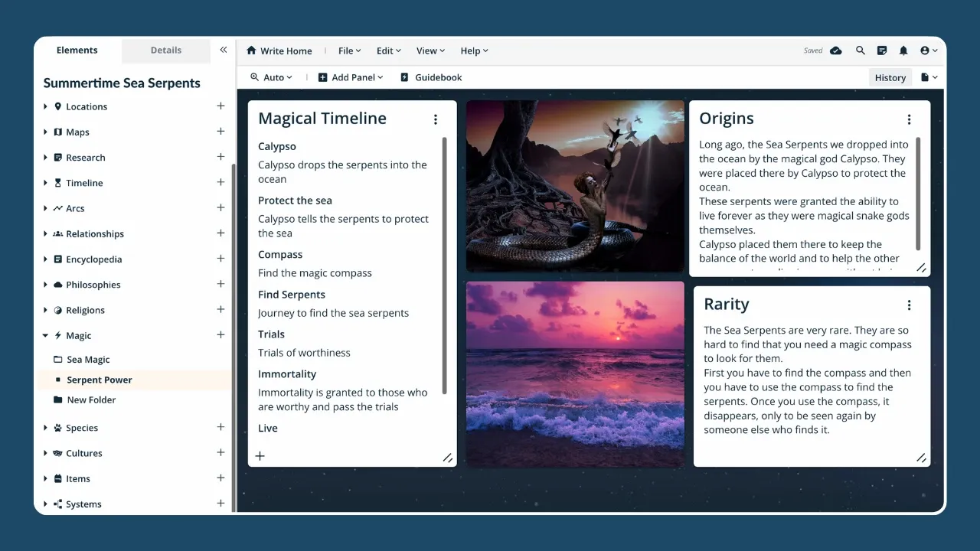
Task: Click the Write Home house icon
Action: pos(252,51)
